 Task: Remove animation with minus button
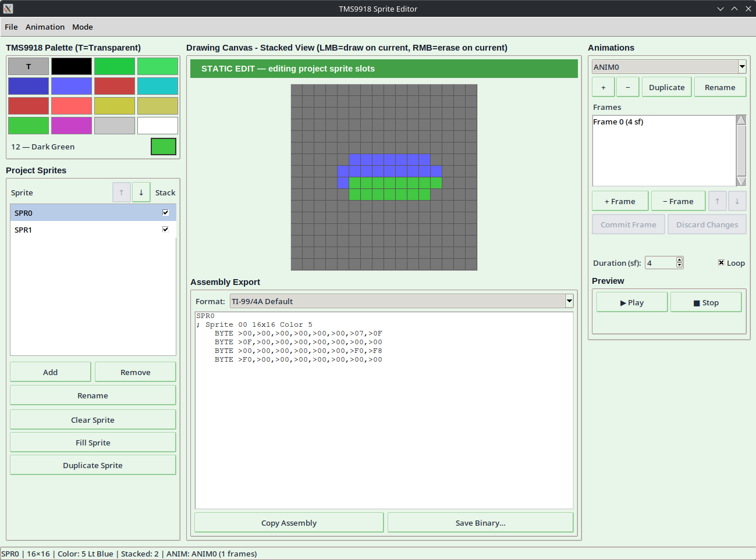pos(627,87)
